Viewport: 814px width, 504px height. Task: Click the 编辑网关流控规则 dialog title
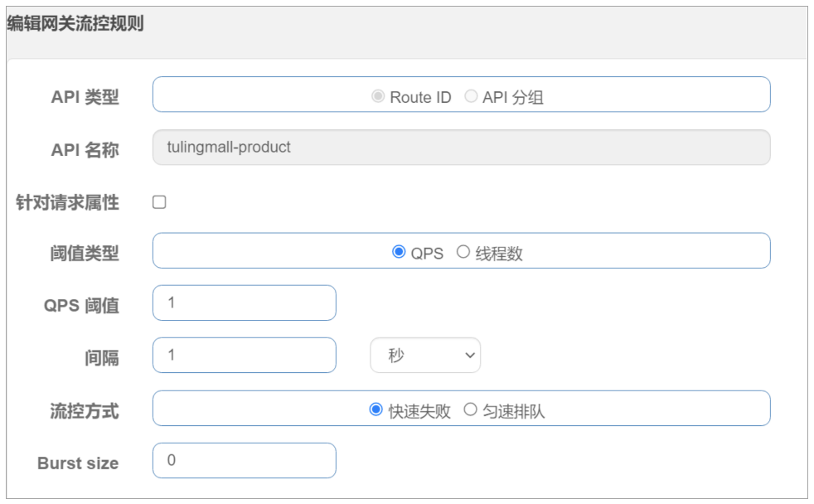click(x=75, y=24)
